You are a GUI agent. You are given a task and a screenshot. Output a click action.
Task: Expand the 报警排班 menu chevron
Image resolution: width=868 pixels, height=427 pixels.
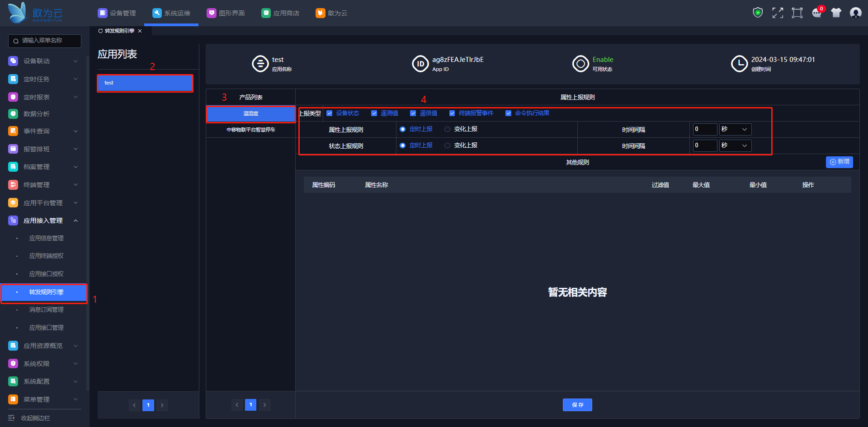[x=75, y=149]
